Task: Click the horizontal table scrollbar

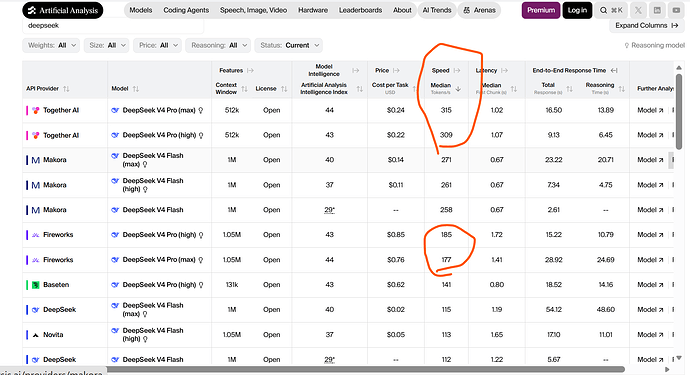Action: 365,369
